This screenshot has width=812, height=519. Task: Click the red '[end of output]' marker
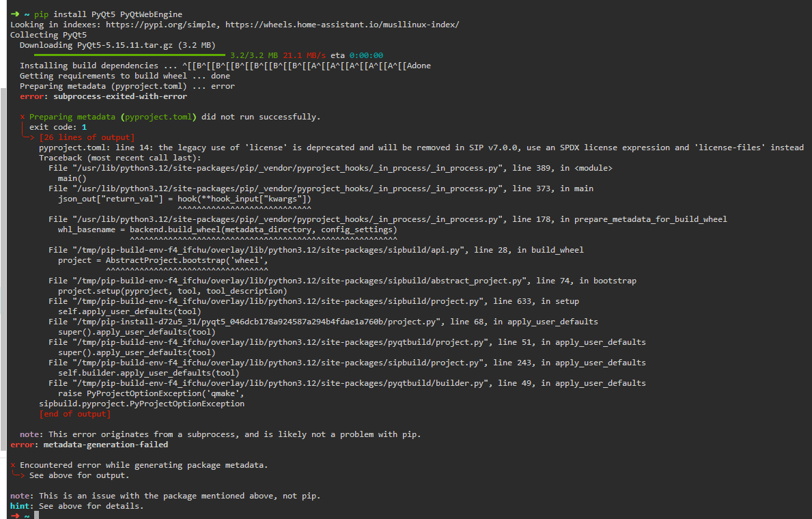click(74, 414)
